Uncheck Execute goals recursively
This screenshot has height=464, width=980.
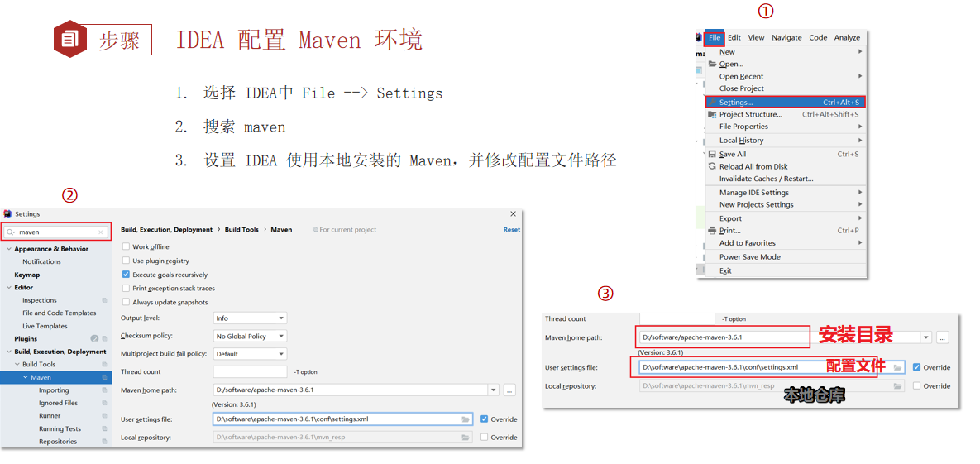click(x=127, y=275)
